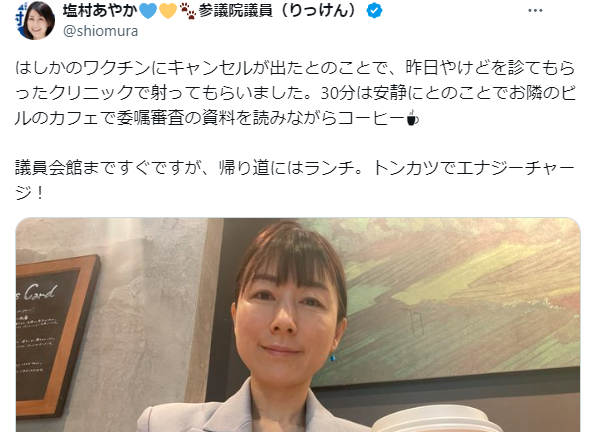Image resolution: width=594 pixels, height=432 pixels.
Task: Open the profile avatar picture
Action: tap(36, 20)
